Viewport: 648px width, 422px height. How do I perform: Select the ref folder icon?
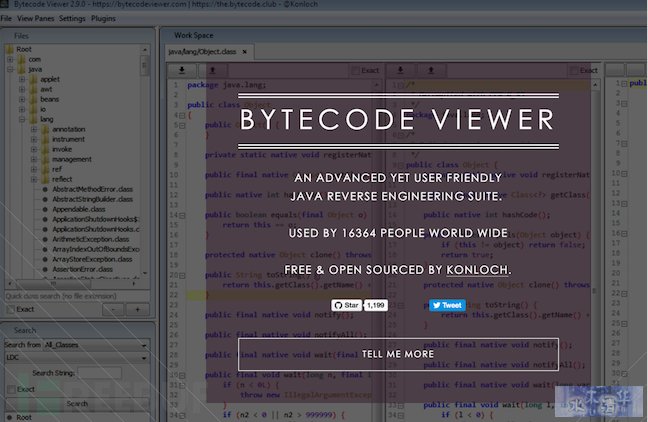pyautogui.click(x=45, y=169)
